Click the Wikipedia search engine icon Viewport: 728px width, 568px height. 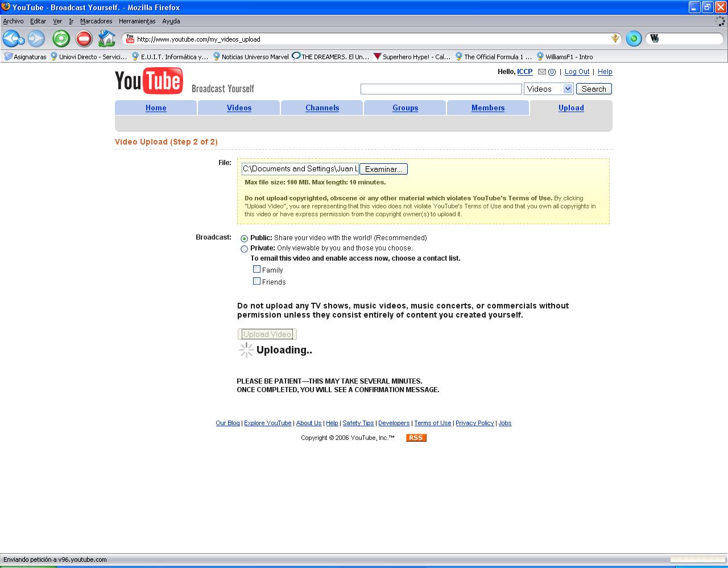[655, 39]
